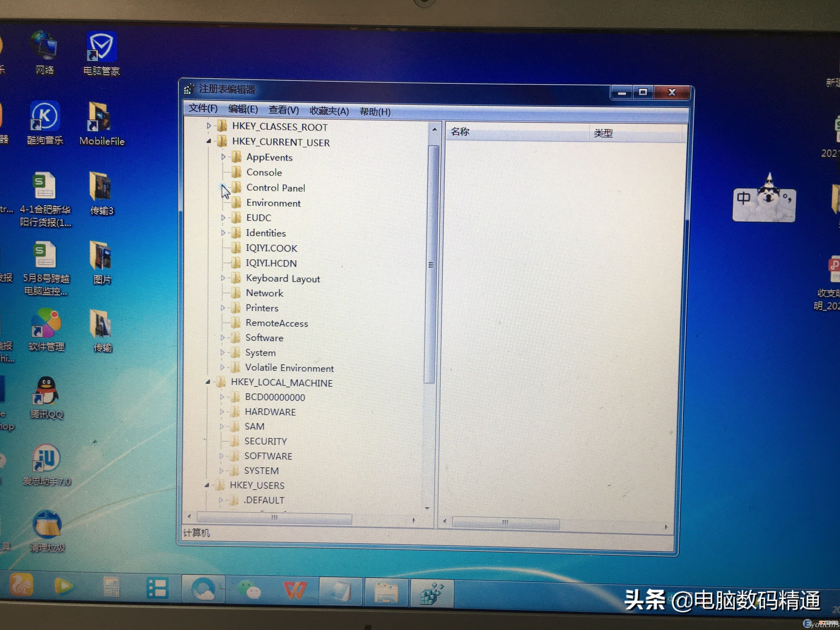
Task: Select the Control Panel key
Action: coord(276,187)
